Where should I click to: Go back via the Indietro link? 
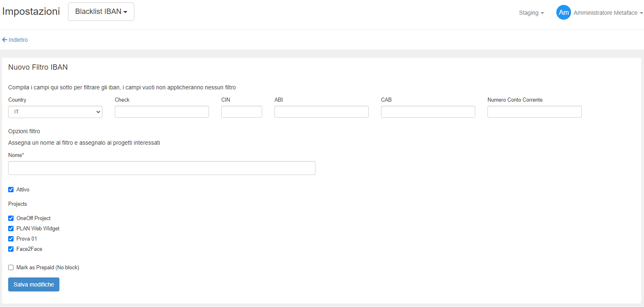18,40
